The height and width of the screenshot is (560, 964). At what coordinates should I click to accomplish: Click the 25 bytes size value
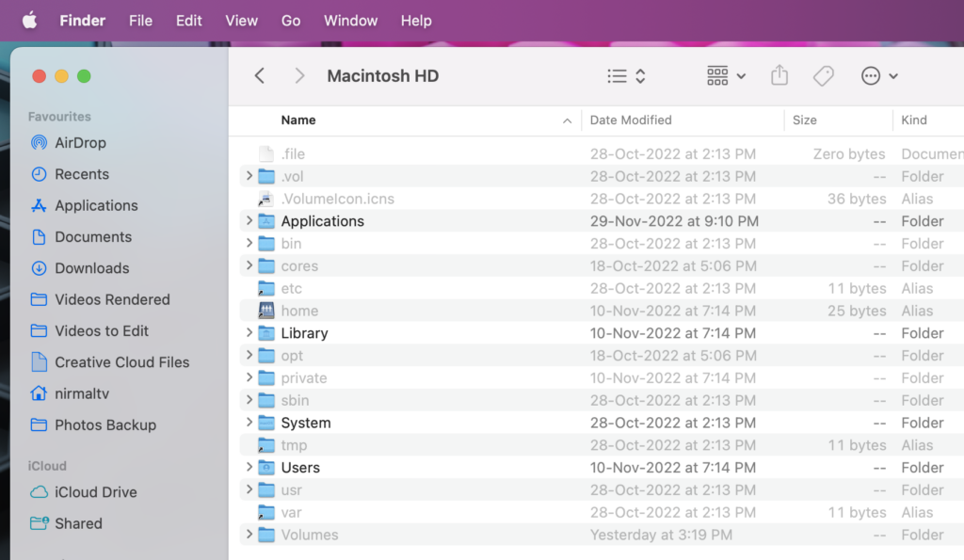click(x=857, y=311)
